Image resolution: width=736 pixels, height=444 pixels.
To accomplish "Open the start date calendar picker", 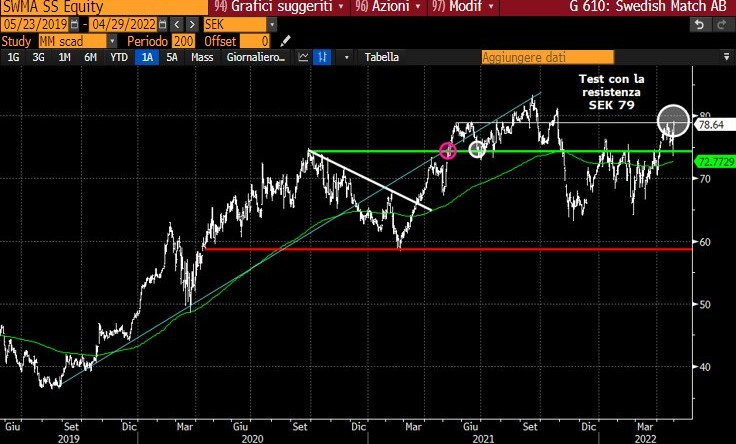I will click(x=74, y=24).
